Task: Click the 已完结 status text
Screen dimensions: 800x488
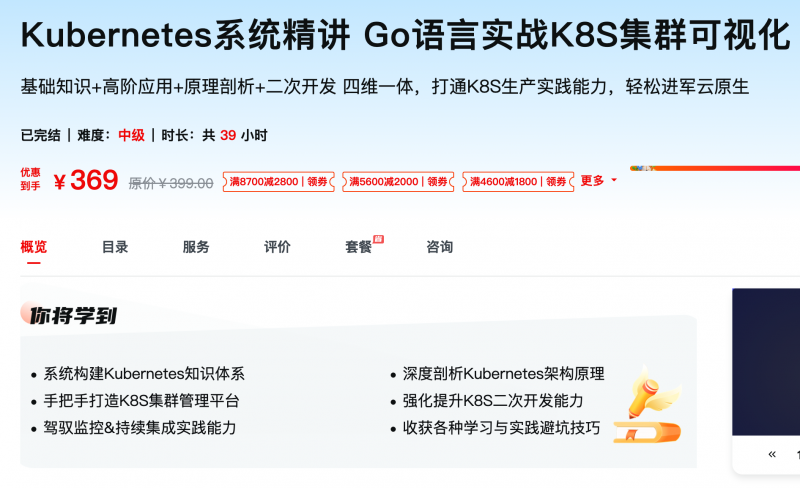Action: point(40,135)
